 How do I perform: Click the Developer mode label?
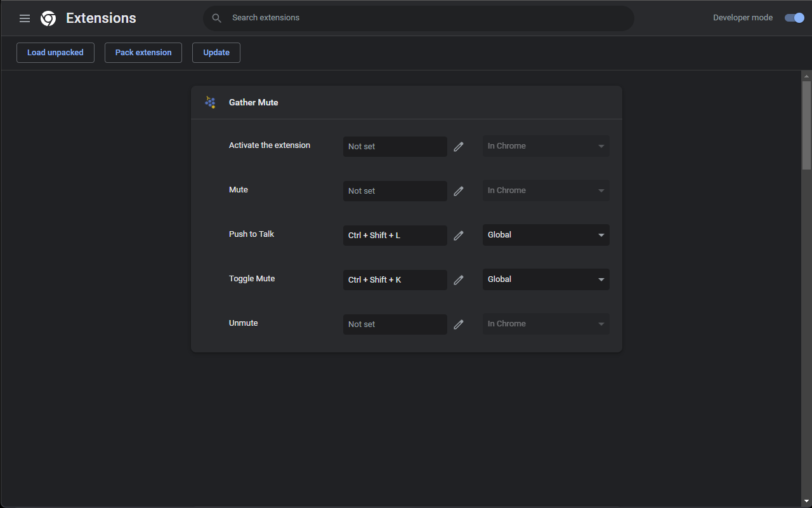pyautogui.click(x=743, y=18)
